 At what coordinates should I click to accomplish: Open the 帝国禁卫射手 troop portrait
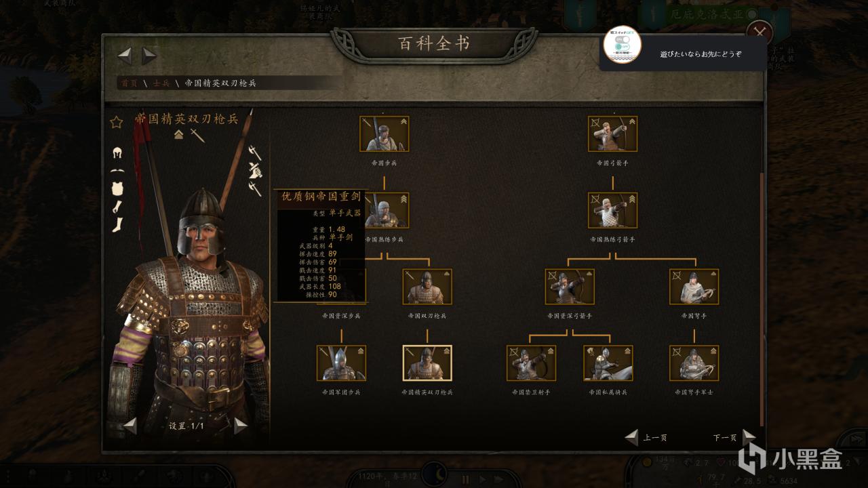pos(531,363)
